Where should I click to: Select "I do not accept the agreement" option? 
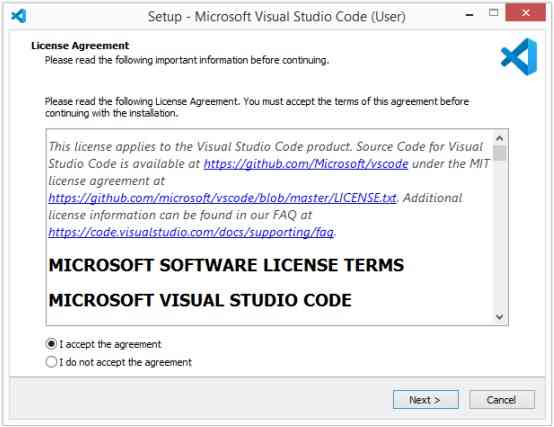(x=51, y=362)
